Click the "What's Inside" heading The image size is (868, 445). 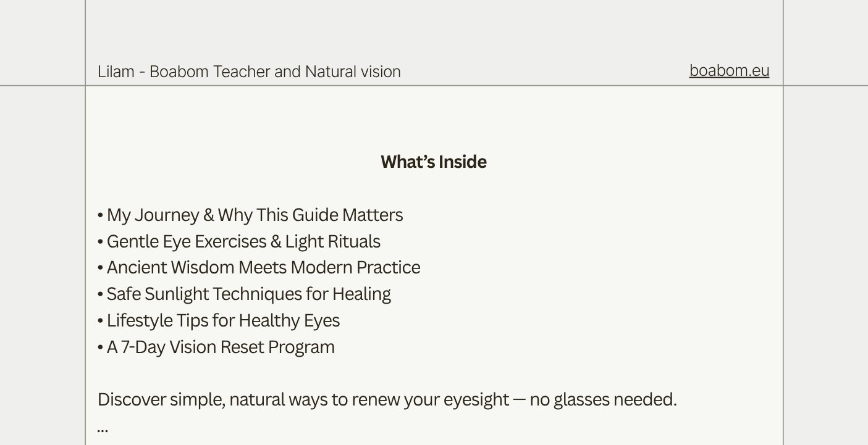click(434, 162)
